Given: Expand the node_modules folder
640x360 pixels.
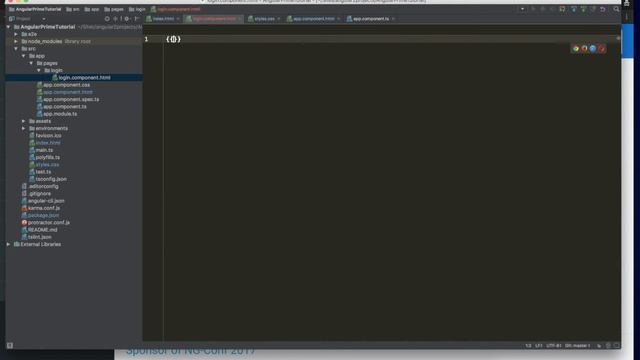Looking at the screenshot, I should point(16,41).
